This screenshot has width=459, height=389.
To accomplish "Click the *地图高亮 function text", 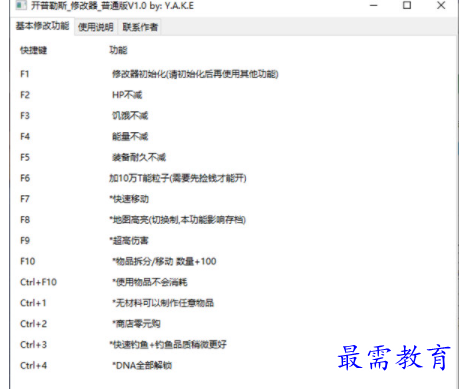I will coord(178,220).
